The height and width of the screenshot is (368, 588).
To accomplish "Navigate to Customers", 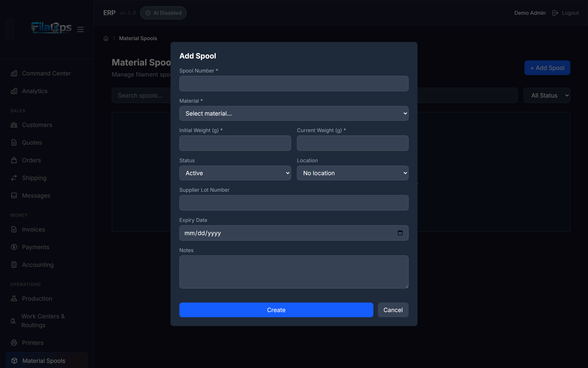I will click(47, 125).
